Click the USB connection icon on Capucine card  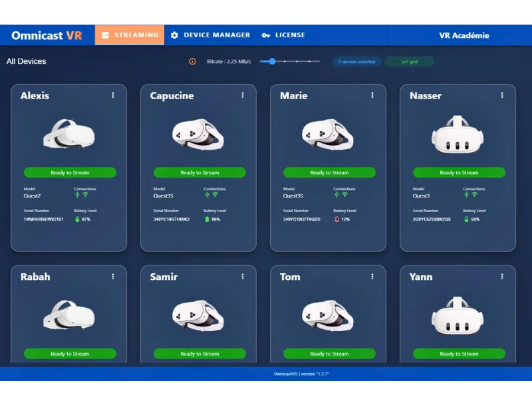pyautogui.click(x=207, y=195)
